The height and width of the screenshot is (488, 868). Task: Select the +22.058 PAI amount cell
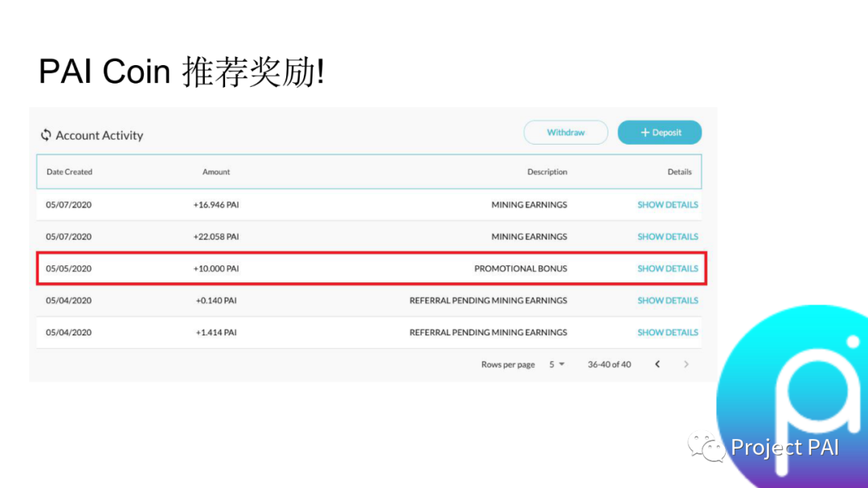click(216, 236)
